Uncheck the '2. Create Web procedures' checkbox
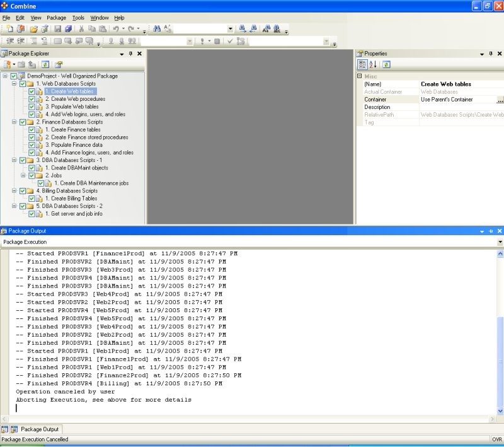 (31, 99)
